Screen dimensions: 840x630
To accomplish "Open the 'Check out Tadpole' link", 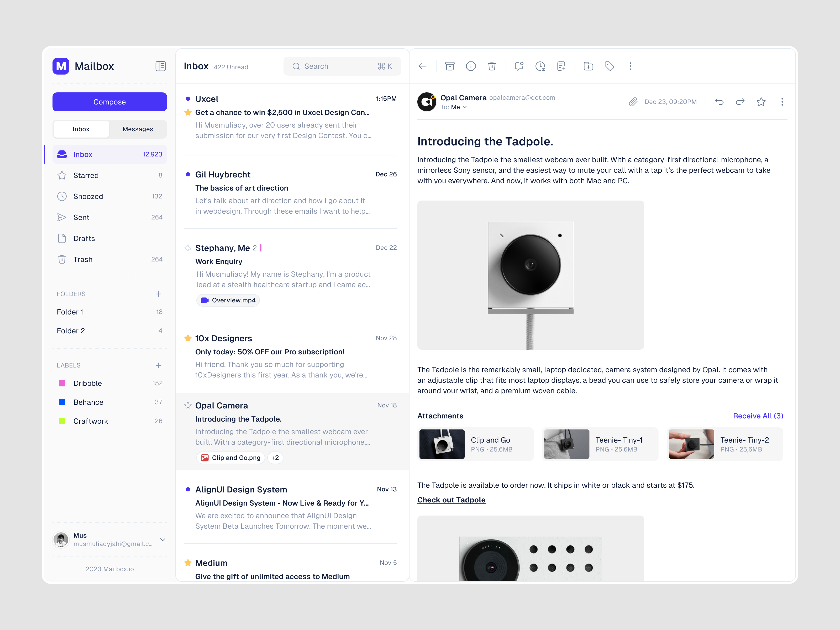I will click(x=451, y=500).
